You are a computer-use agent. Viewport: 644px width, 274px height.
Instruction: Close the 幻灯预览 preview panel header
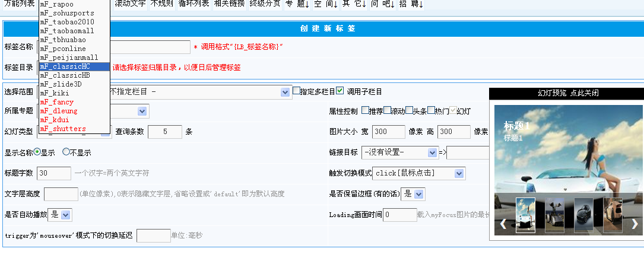click(568, 93)
